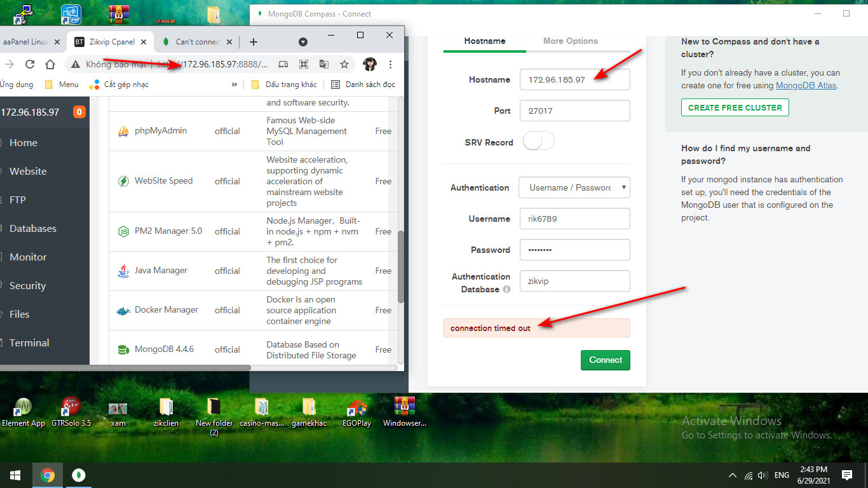Open the MongoDB Atlas link
The width and height of the screenshot is (868, 488).
(x=806, y=85)
